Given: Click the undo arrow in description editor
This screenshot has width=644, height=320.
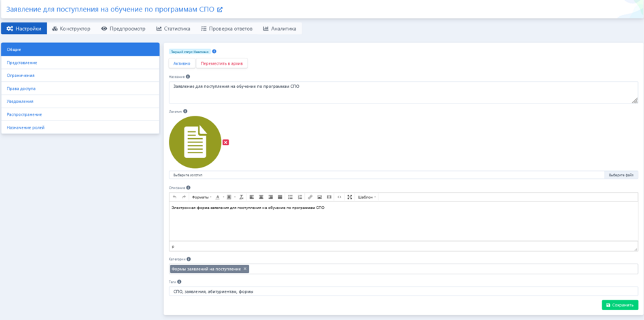Looking at the screenshot, I should [x=174, y=197].
